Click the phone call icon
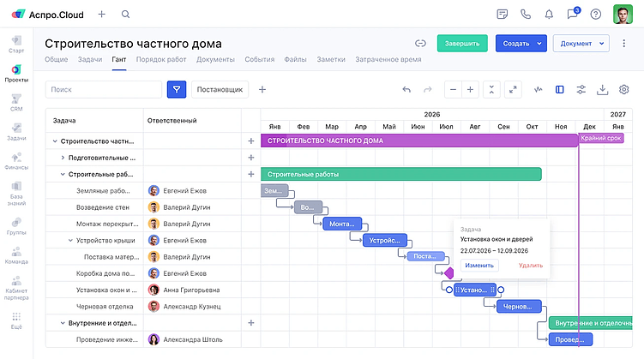Screen dimensions: 644x359 pos(526,15)
